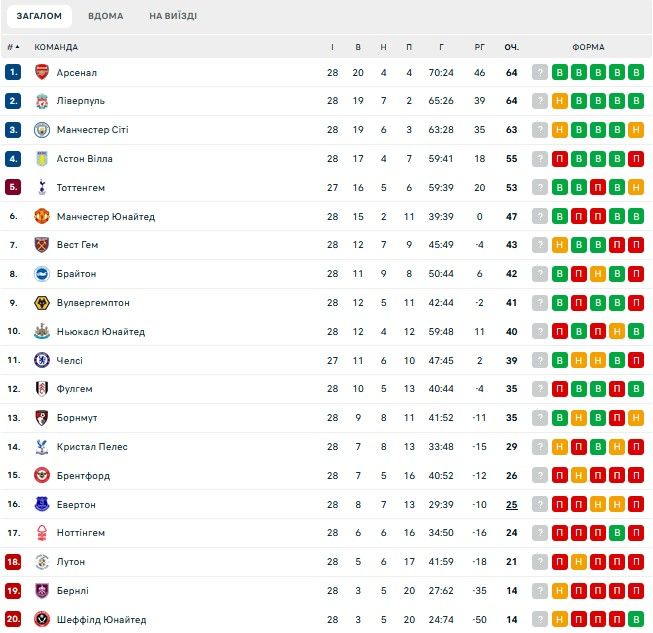Click the Tottenham club crest icon
The height and width of the screenshot is (633, 653).
(41, 187)
